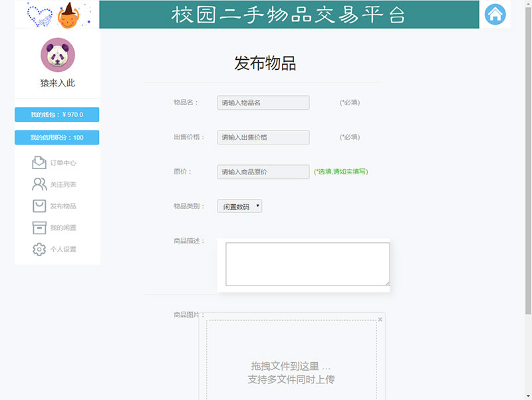Viewport: 532px width, 400px height.
Task: Open 我的闲置 via the box icon
Action: click(x=41, y=228)
